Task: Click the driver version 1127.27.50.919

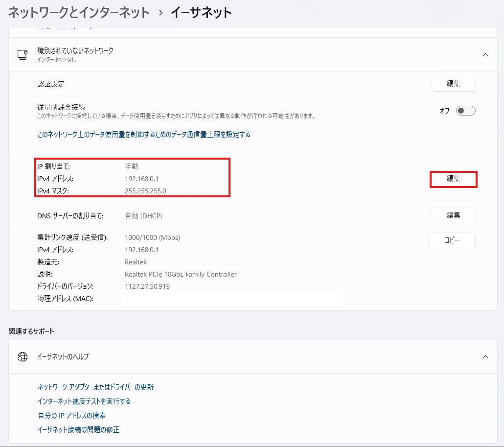Action: coord(147,286)
